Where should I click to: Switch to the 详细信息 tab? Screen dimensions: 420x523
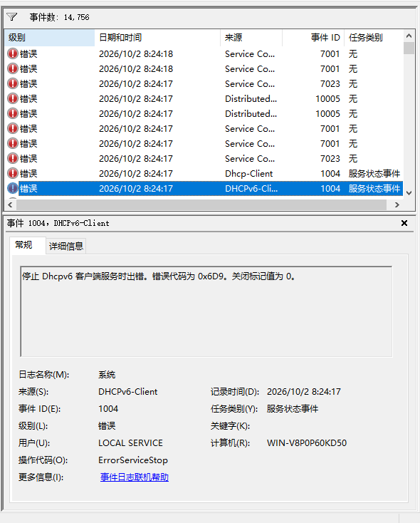(66, 246)
